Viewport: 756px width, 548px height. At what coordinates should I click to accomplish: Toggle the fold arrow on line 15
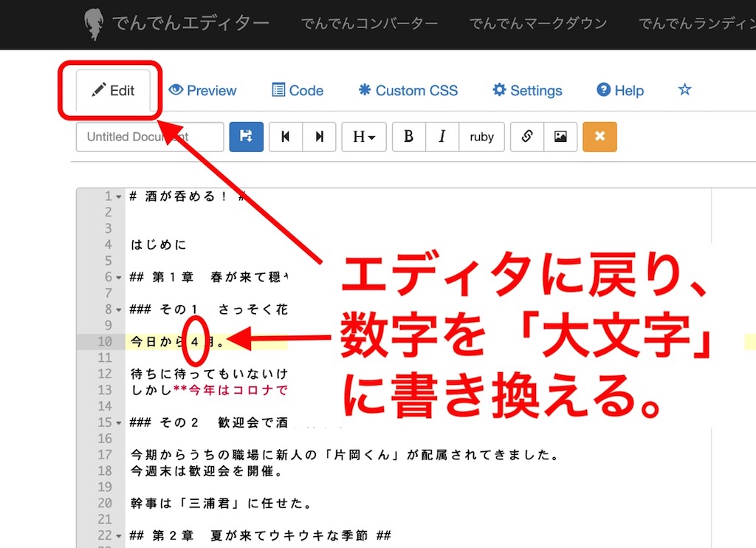[x=119, y=422]
